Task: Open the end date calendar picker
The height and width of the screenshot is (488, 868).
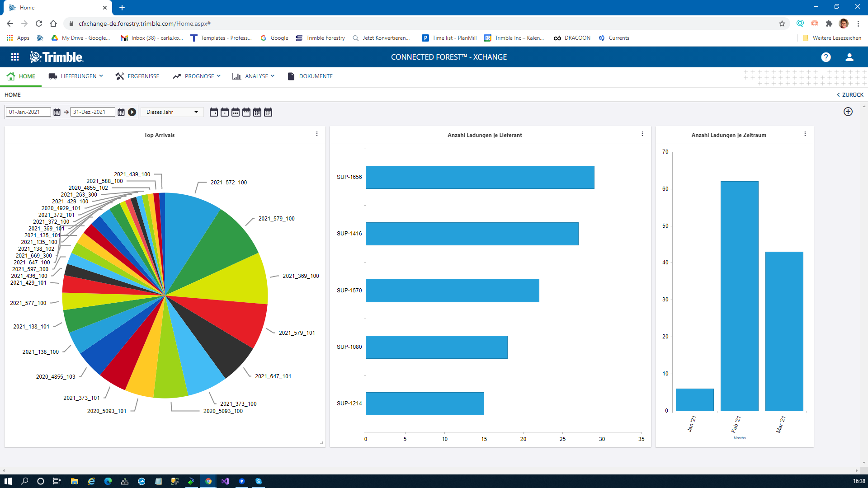Action: point(121,112)
